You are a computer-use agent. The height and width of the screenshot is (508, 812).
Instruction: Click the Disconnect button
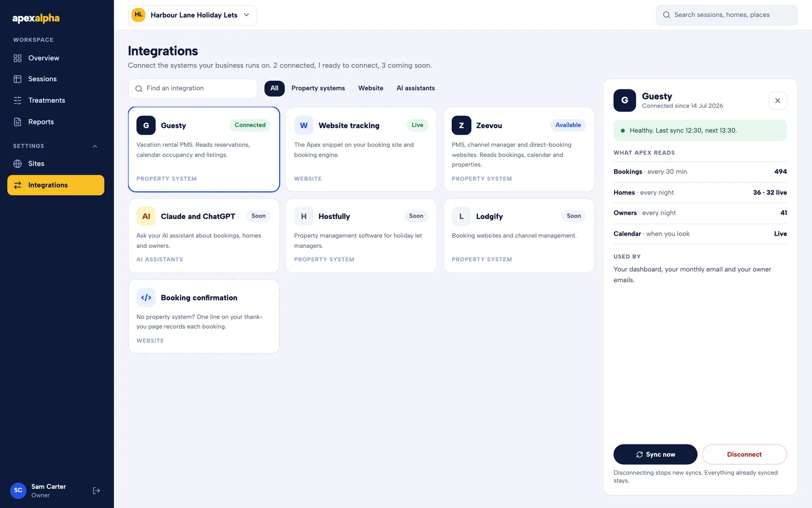pyautogui.click(x=745, y=455)
